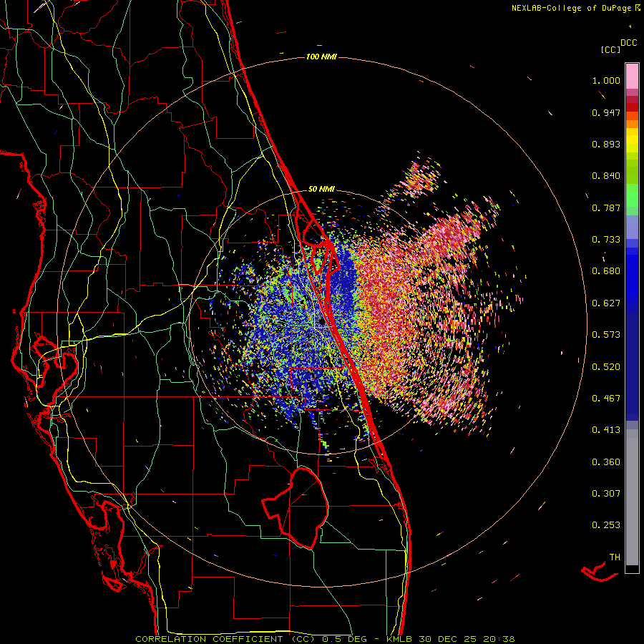Click the 0.467 legend value
This screenshot has width=644, height=644.
(x=606, y=399)
